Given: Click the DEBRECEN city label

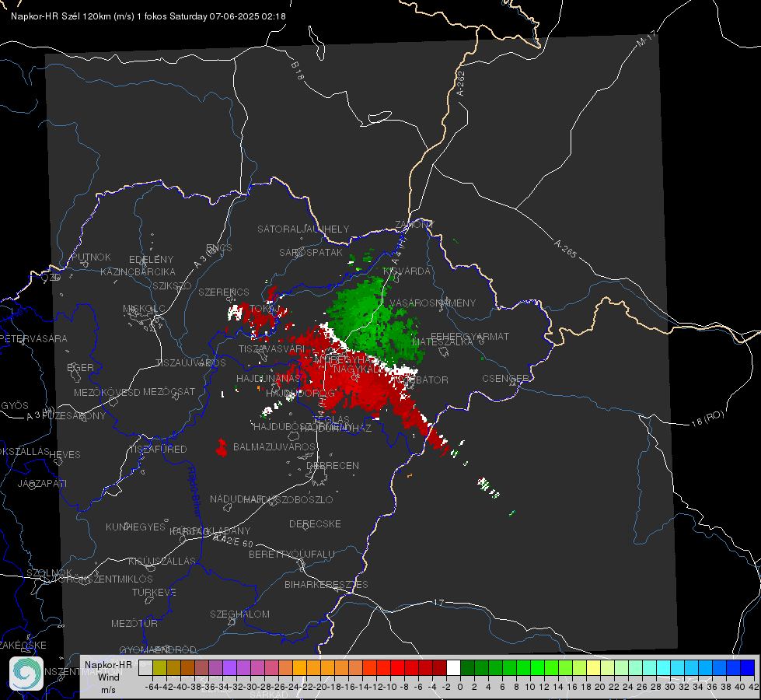Looking at the screenshot, I should [333, 465].
